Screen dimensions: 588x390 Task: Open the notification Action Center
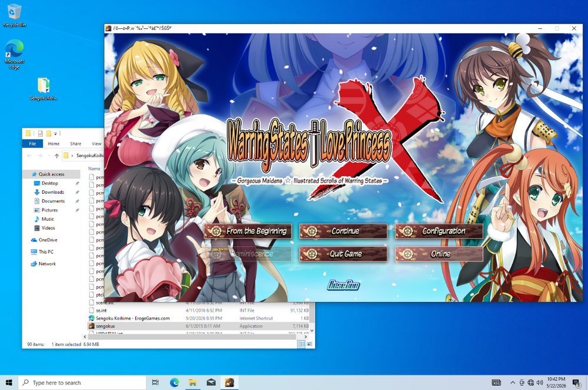576,382
